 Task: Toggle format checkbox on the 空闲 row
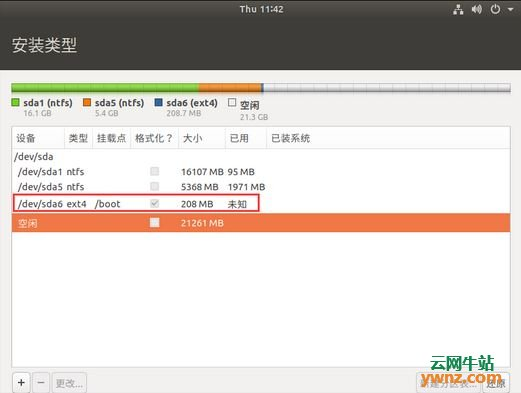coord(154,222)
